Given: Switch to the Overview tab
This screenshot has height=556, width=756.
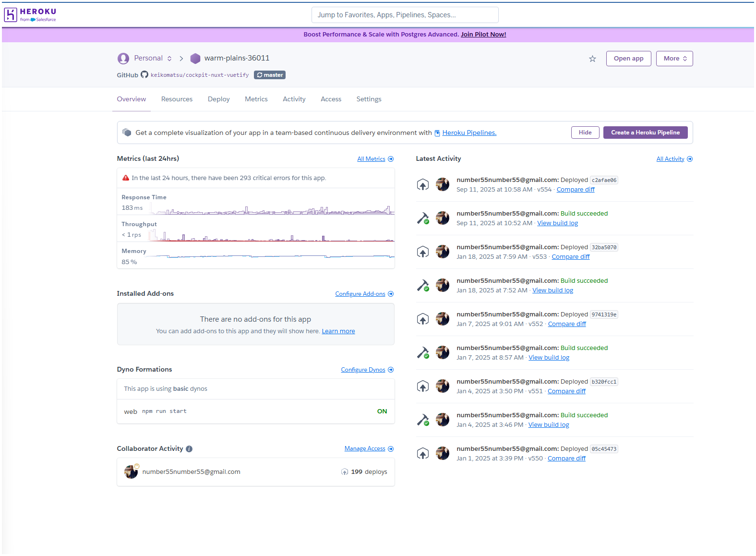Looking at the screenshot, I should [x=132, y=99].
